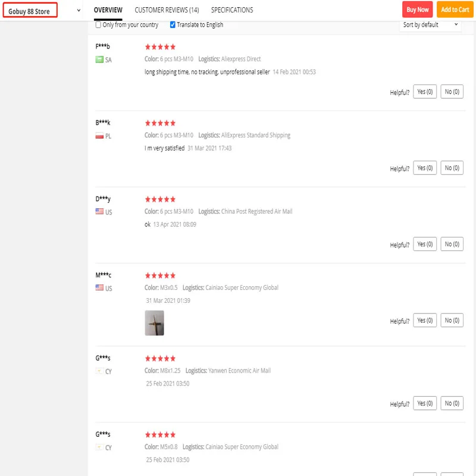Select the Overview tab
This screenshot has height=476, width=476.
pos(108,10)
